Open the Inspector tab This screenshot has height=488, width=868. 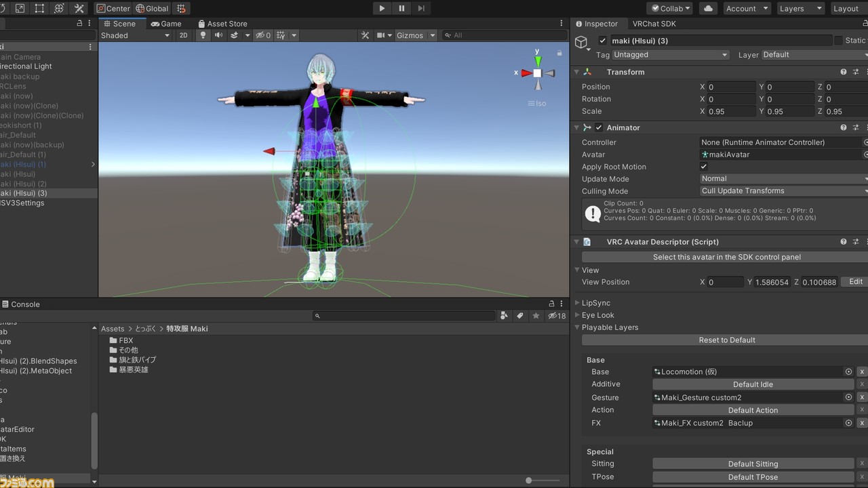click(596, 24)
